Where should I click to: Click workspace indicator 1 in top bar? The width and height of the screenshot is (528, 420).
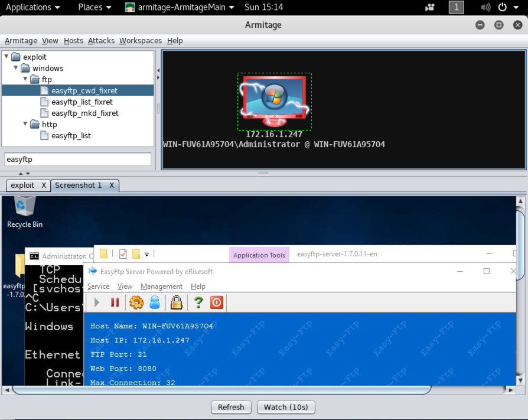(x=457, y=7)
